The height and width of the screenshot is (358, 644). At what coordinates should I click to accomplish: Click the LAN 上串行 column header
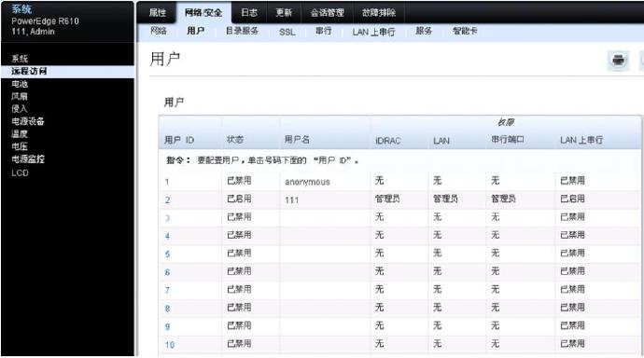[x=581, y=140]
